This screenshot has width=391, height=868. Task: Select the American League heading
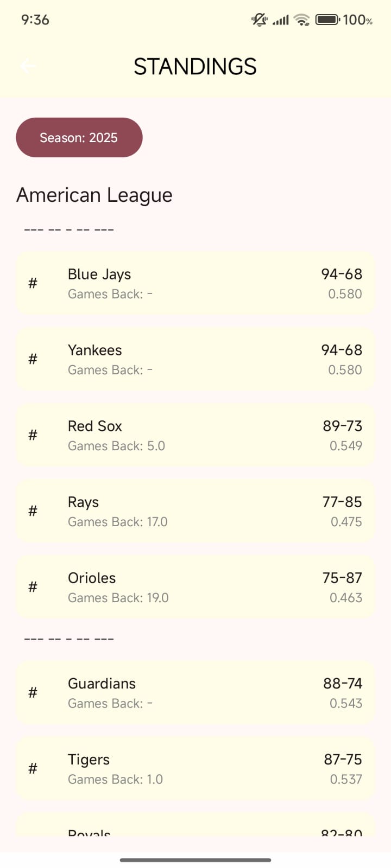tap(94, 195)
